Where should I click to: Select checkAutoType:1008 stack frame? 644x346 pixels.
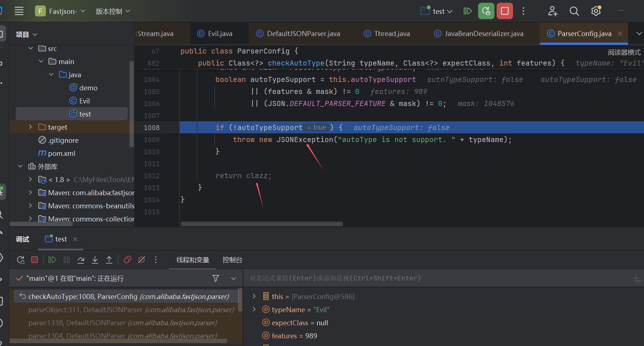pos(126,296)
